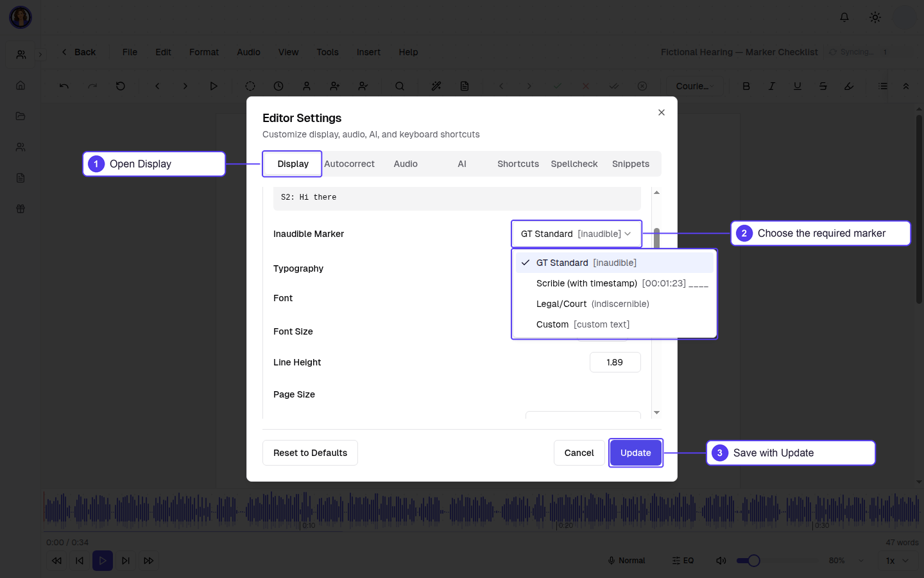Adjust the volume slider handle

[x=754, y=561]
